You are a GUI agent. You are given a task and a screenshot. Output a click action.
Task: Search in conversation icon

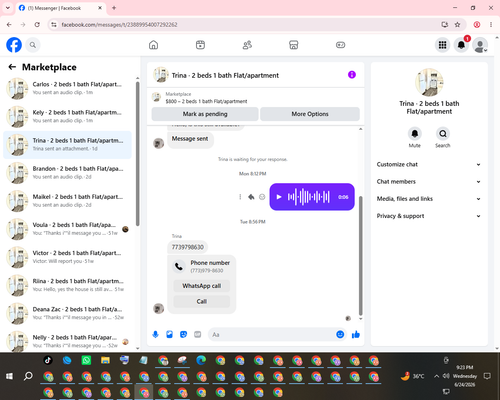click(443, 134)
